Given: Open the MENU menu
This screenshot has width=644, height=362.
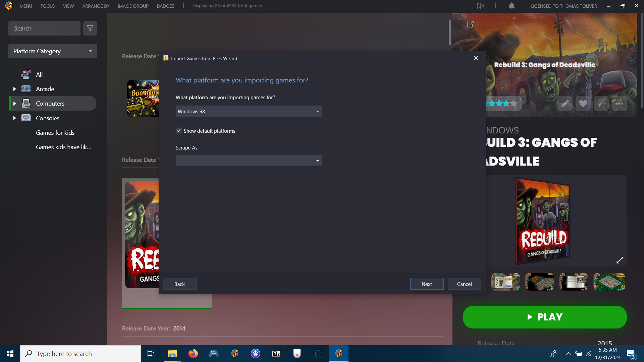Looking at the screenshot, I should (26, 6).
